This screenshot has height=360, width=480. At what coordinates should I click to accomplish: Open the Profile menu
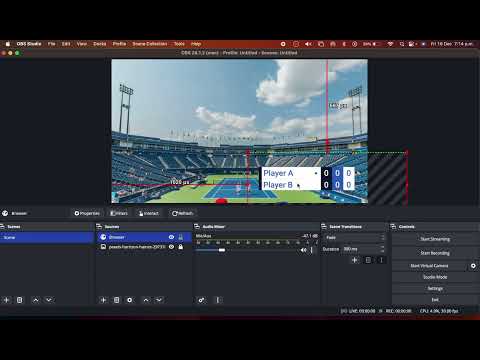click(x=119, y=44)
